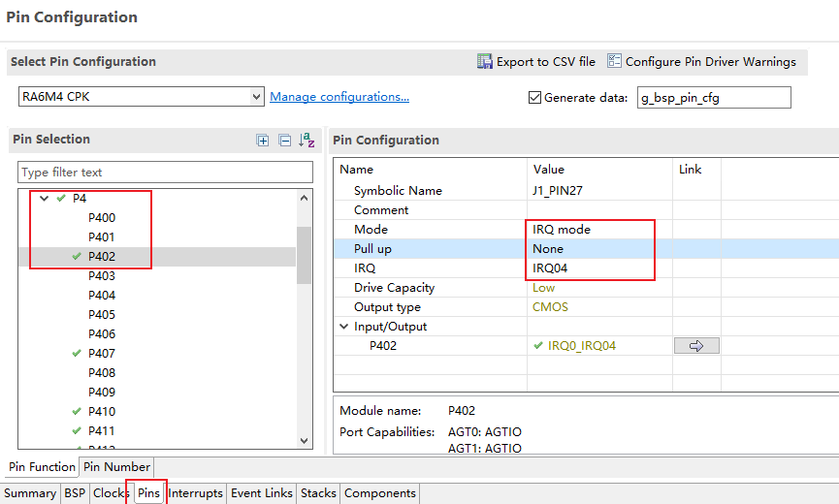Collapse all pins in Pin Selection
The width and height of the screenshot is (839, 504).
point(284,141)
